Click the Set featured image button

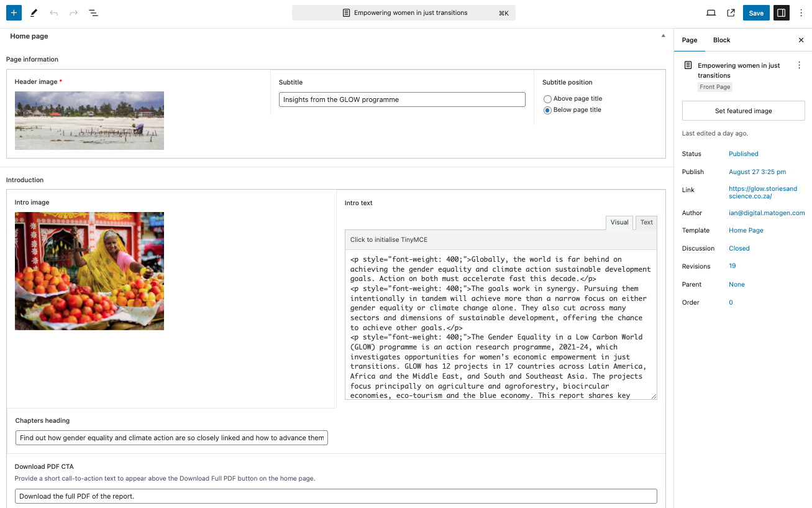click(x=743, y=111)
